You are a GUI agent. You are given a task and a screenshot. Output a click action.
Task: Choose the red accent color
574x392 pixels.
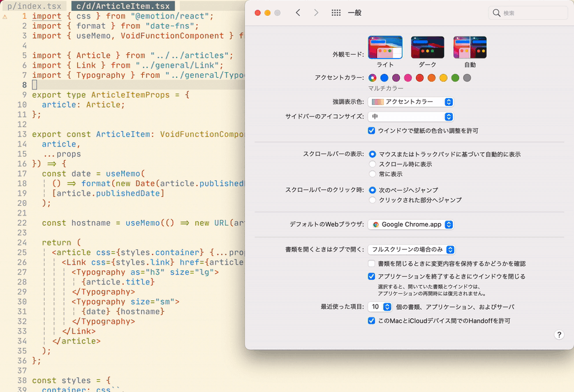pos(420,78)
